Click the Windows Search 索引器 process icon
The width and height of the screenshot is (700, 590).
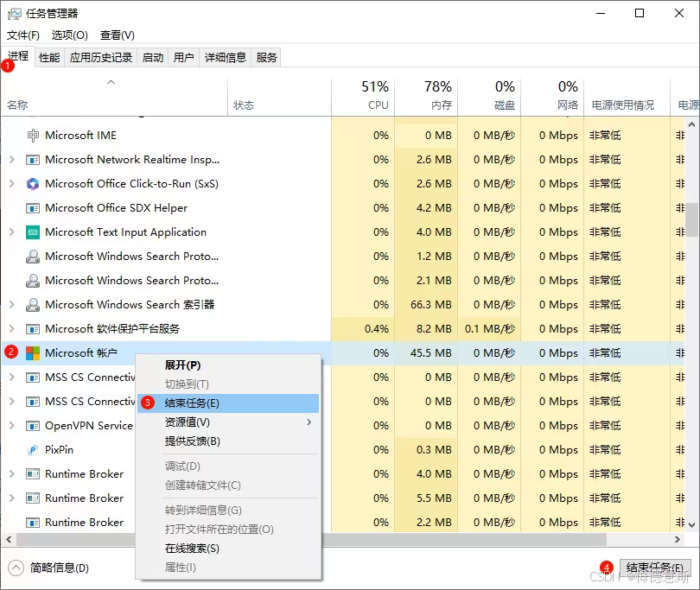click(33, 304)
